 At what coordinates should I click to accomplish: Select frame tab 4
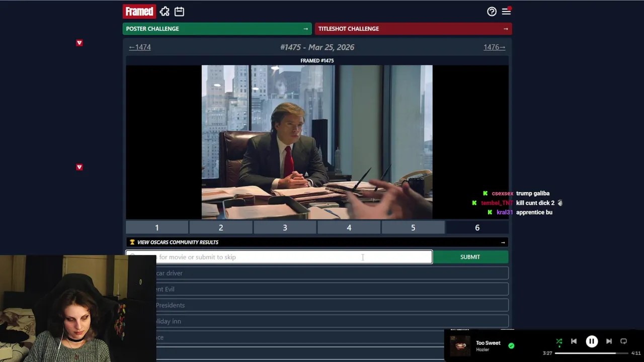(349, 228)
